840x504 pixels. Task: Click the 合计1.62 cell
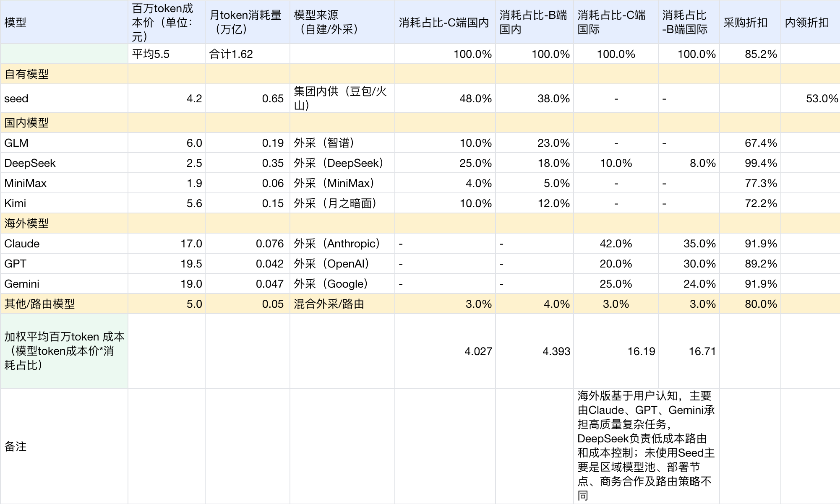pyautogui.click(x=248, y=54)
